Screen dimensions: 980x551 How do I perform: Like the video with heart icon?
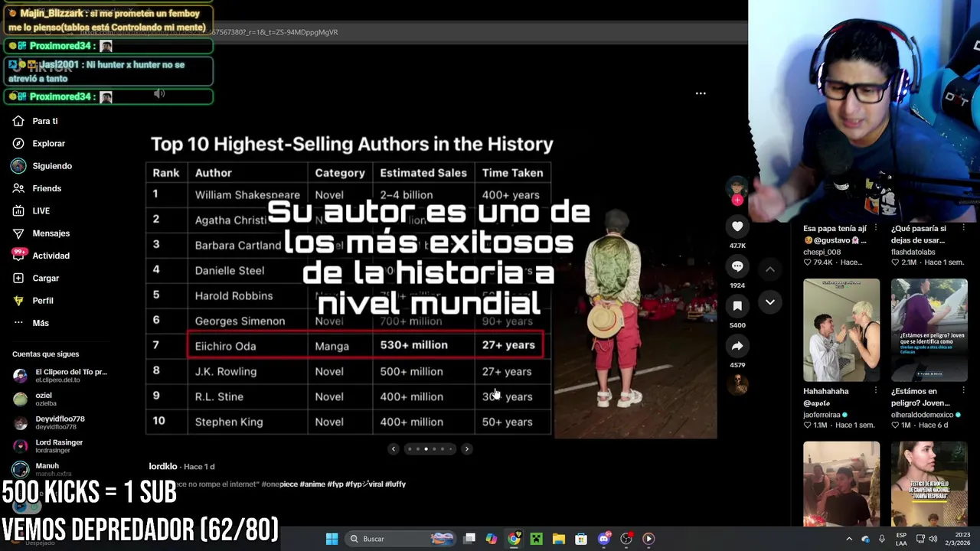coord(737,227)
